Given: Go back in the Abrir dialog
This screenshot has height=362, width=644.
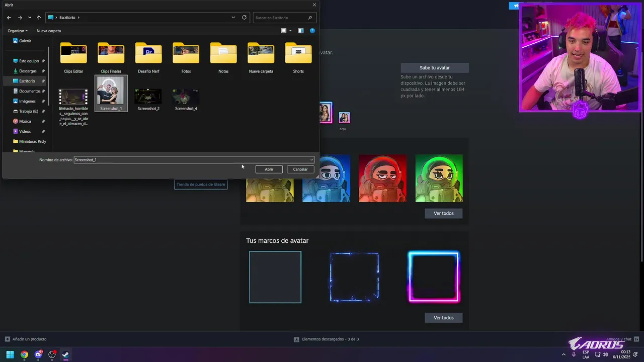Looking at the screenshot, I should 9,18.
